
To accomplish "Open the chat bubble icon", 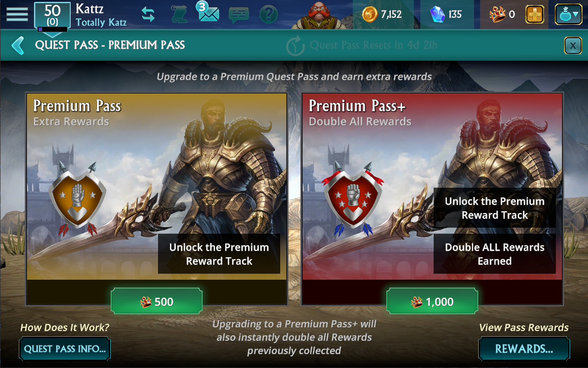I will point(239,15).
